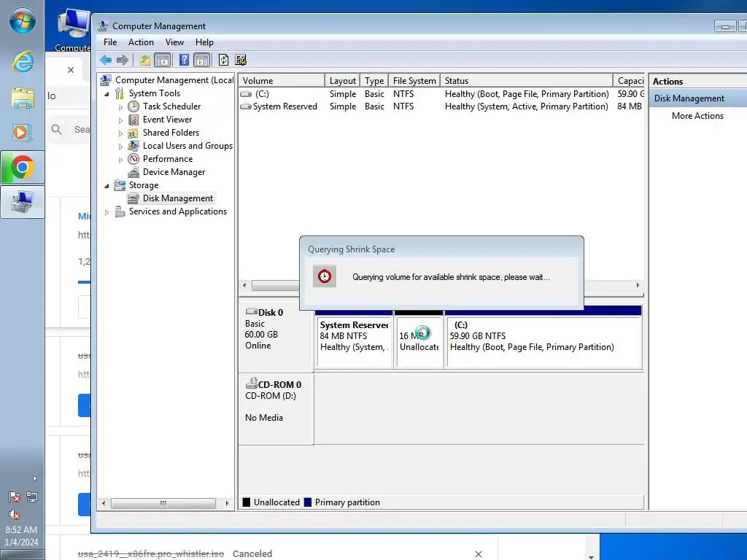
Task: Click the System Tools icon
Action: (120, 93)
